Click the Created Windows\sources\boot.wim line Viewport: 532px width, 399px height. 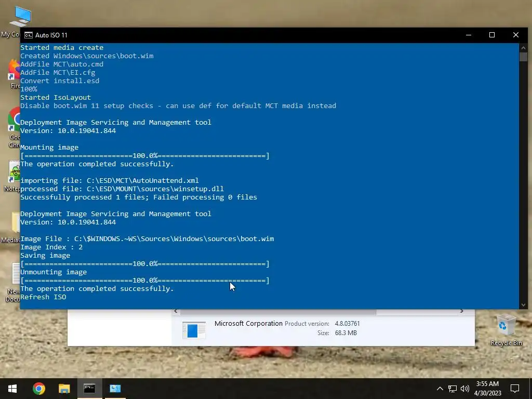(87, 56)
